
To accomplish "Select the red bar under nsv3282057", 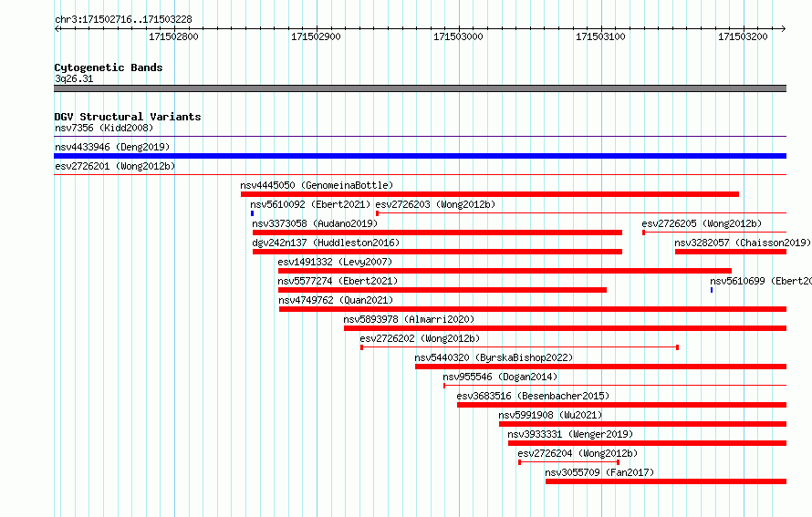I will [731, 252].
